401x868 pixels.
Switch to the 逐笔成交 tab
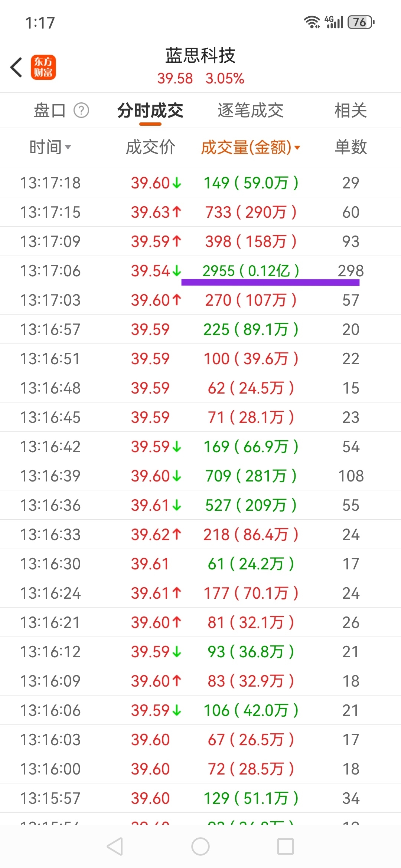251,110
